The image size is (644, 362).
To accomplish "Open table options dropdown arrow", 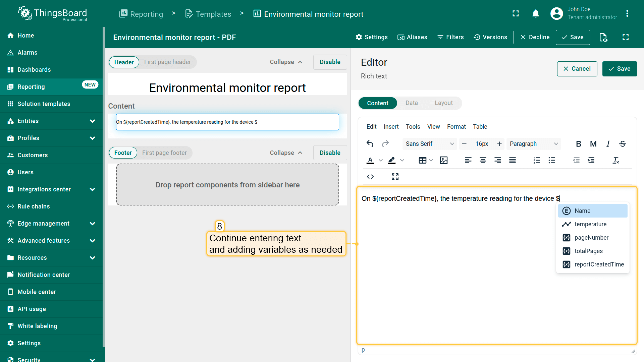I will pyautogui.click(x=431, y=161).
